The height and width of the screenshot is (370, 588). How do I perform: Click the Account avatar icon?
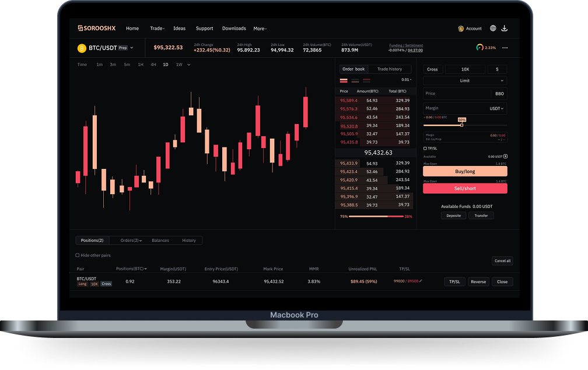pos(461,29)
